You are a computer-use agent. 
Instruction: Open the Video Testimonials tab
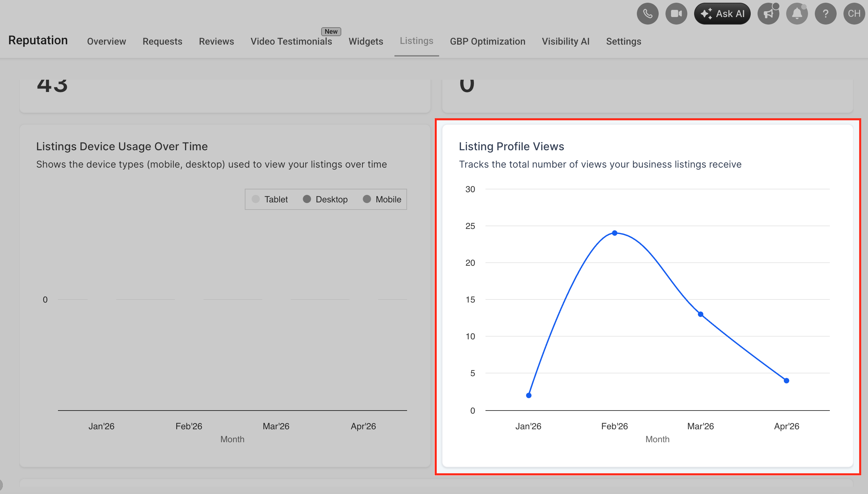pyautogui.click(x=291, y=41)
